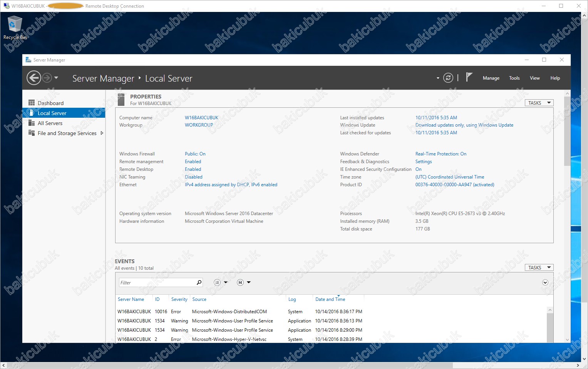Click the File and Storage Services icon
The image size is (588, 369).
pyautogui.click(x=32, y=133)
